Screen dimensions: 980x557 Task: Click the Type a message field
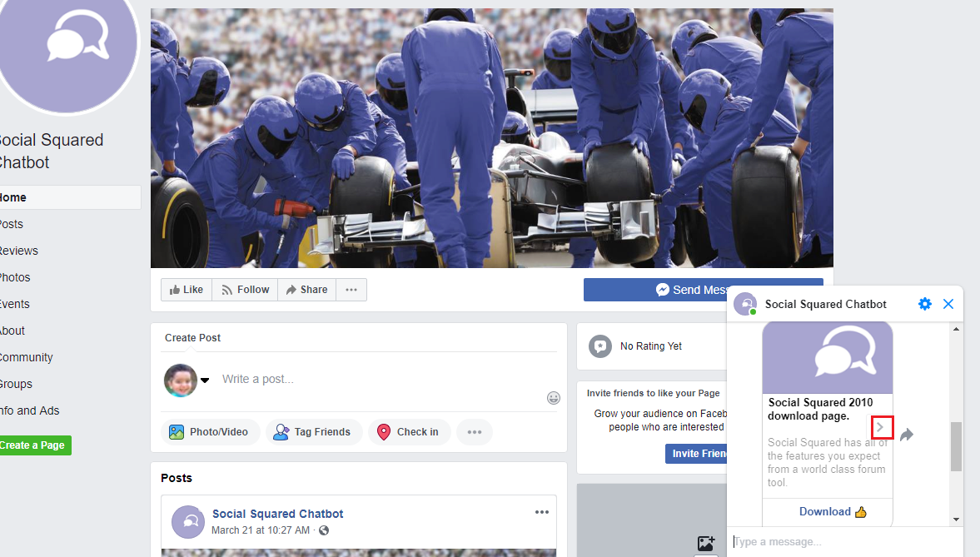(x=841, y=542)
